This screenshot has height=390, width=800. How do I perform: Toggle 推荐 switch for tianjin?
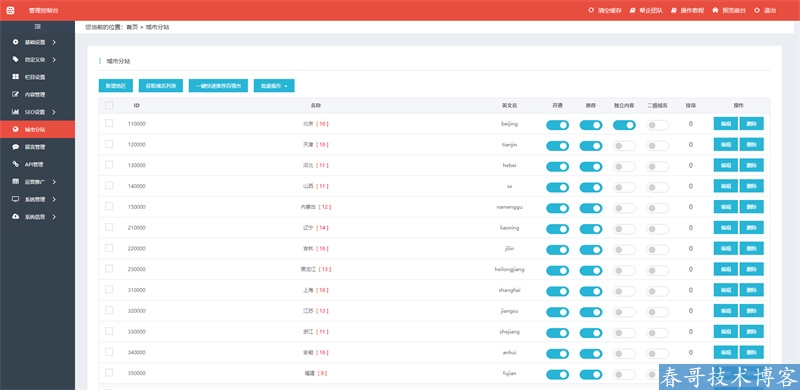pyautogui.click(x=591, y=146)
